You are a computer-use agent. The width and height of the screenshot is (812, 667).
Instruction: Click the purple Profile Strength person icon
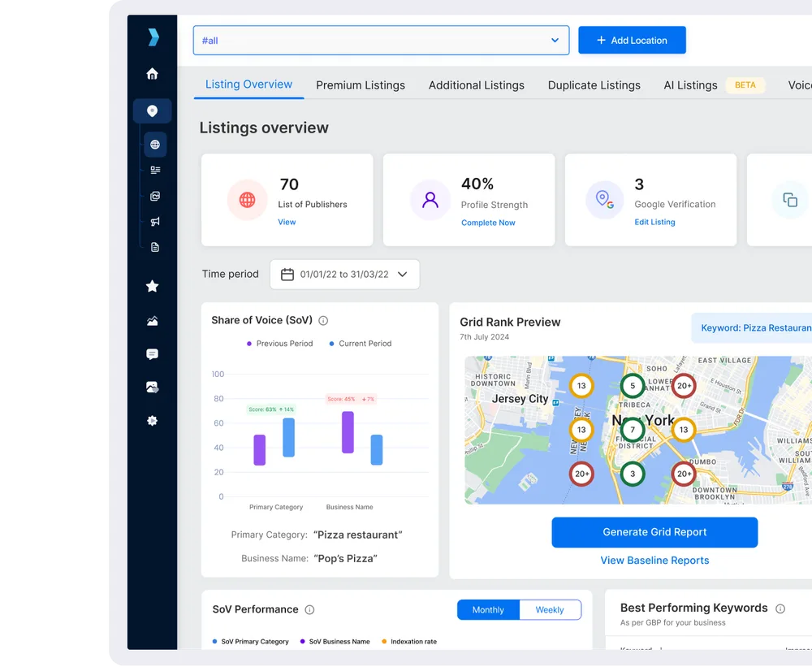pos(430,200)
